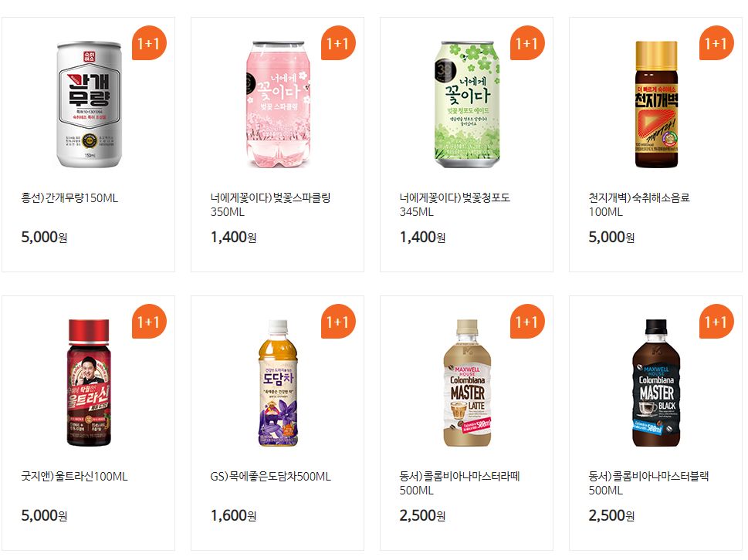The height and width of the screenshot is (560, 748).
Task: Click the 1+1 badge on Colombiana Black
Action: coord(716,321)
